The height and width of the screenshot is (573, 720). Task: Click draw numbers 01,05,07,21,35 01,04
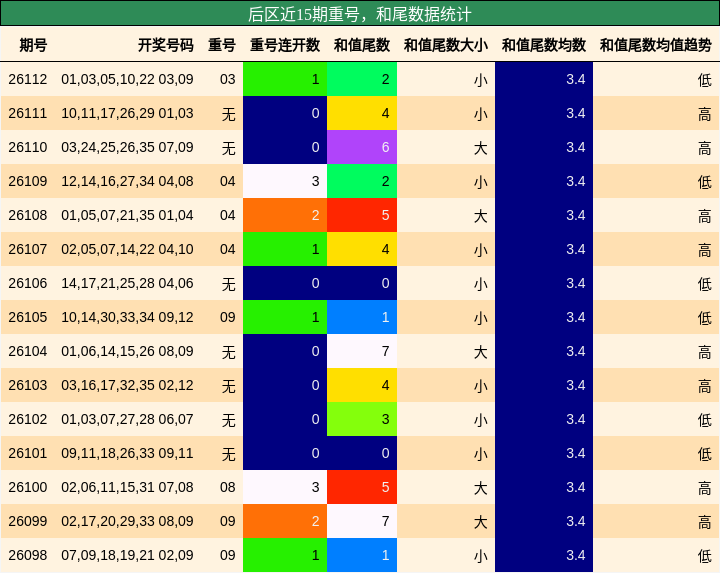click(127, 215)
